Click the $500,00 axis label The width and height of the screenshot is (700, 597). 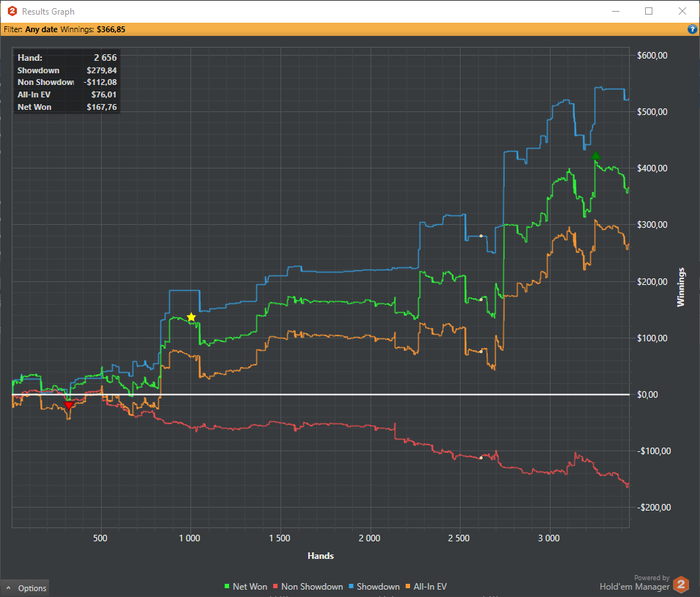click(652, 112)
